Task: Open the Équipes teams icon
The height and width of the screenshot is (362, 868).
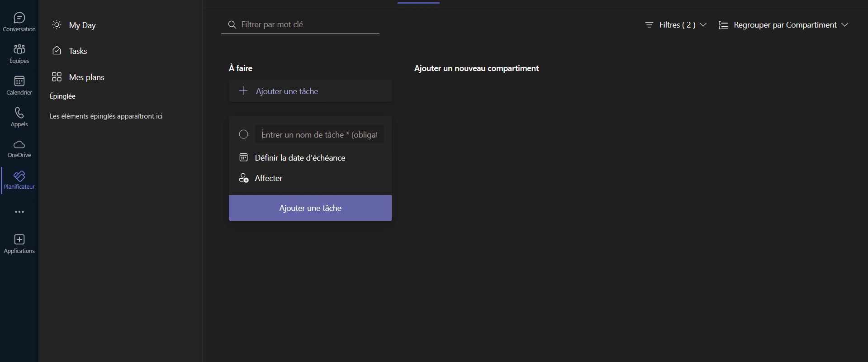Action: pyautogui.click(x=19, y=54)
